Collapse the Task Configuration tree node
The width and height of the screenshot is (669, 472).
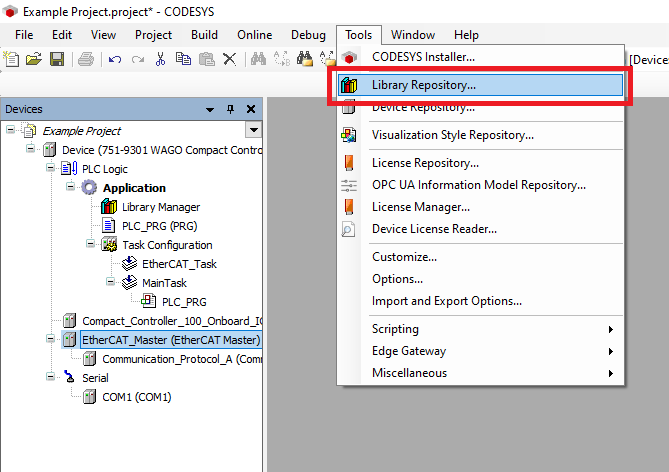click(x=90, y=245)
